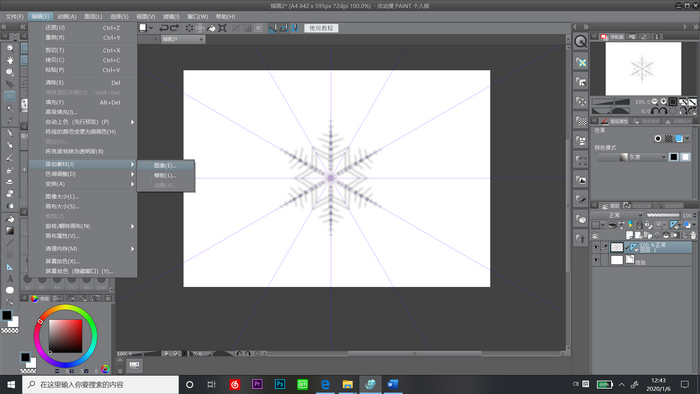The width and height of the screenshot is (700, 394).
Task: Open the layer blending mode 正常 dropdown
Action: [x=618, y=216]
